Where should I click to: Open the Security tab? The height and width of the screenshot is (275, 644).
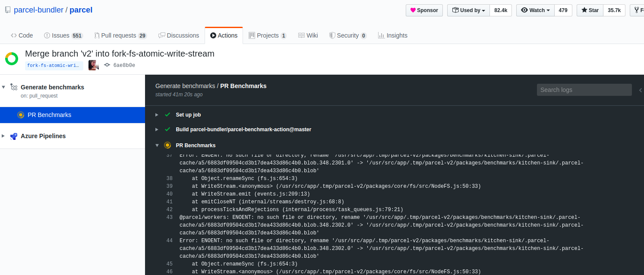pyautogui.click(x=348, y=35)
